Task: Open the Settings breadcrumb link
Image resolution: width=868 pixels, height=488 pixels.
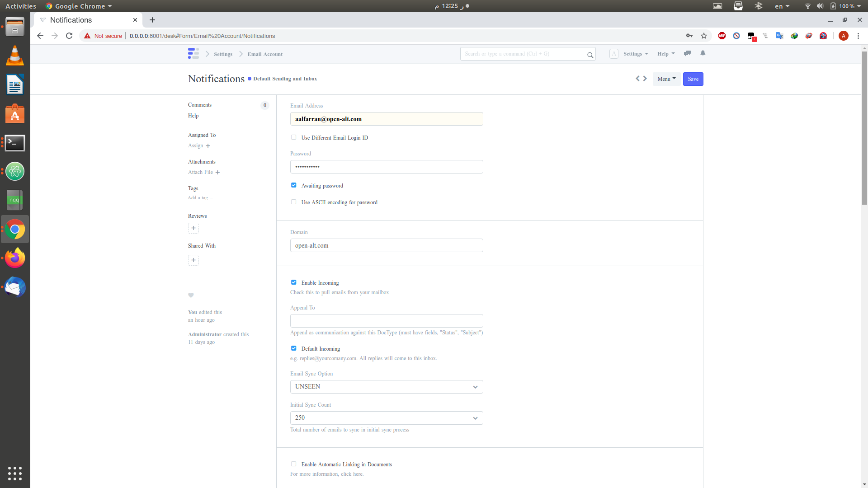Action: click(x=223, y=54)
